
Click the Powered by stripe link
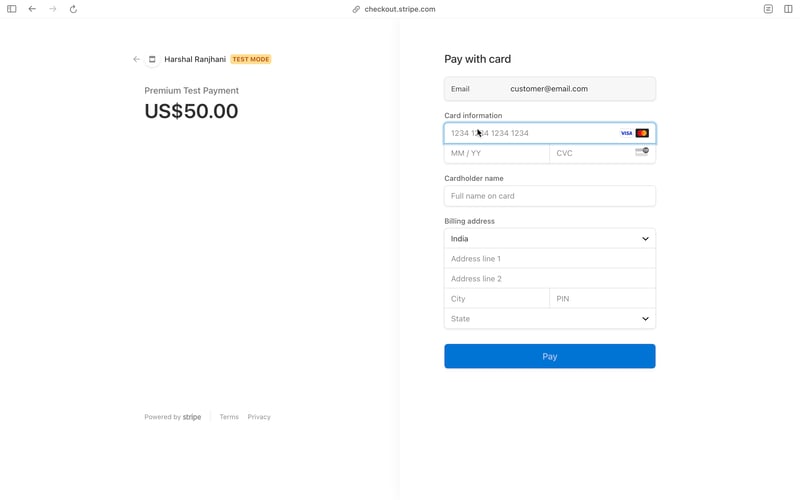pyautogui.click(x=173, y=417)
